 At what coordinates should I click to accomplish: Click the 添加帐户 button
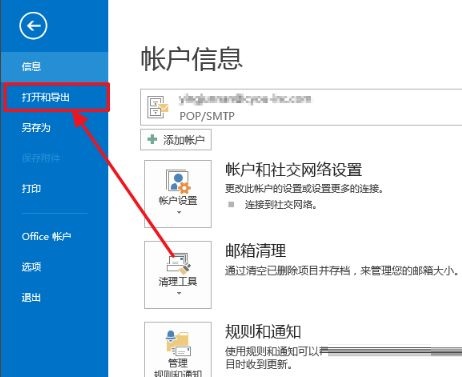click(x=176, y=140)
